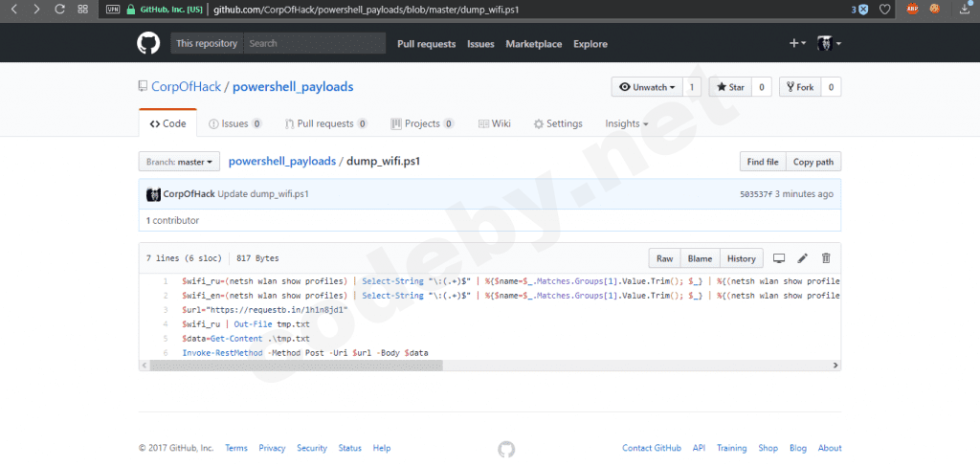This screenshot has height=466, width=980.
Task: Click the Find file button
Action: pos(763,162)
